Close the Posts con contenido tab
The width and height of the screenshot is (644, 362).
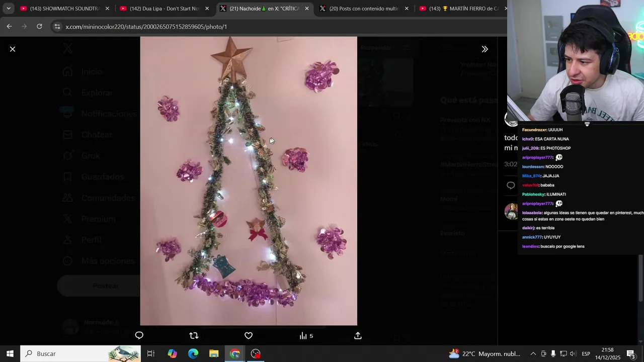[407, 9]
